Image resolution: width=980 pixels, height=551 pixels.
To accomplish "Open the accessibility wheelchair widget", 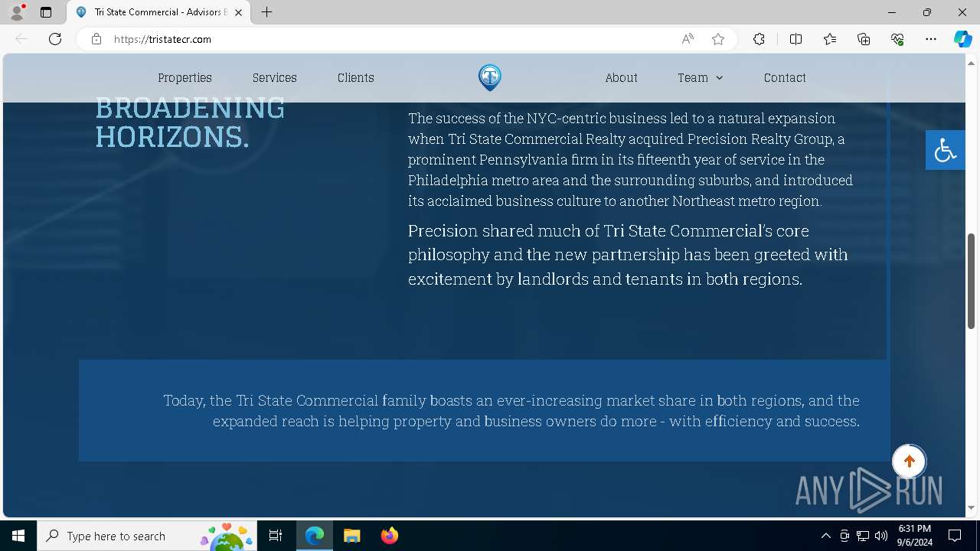I will tap(945, 150).
